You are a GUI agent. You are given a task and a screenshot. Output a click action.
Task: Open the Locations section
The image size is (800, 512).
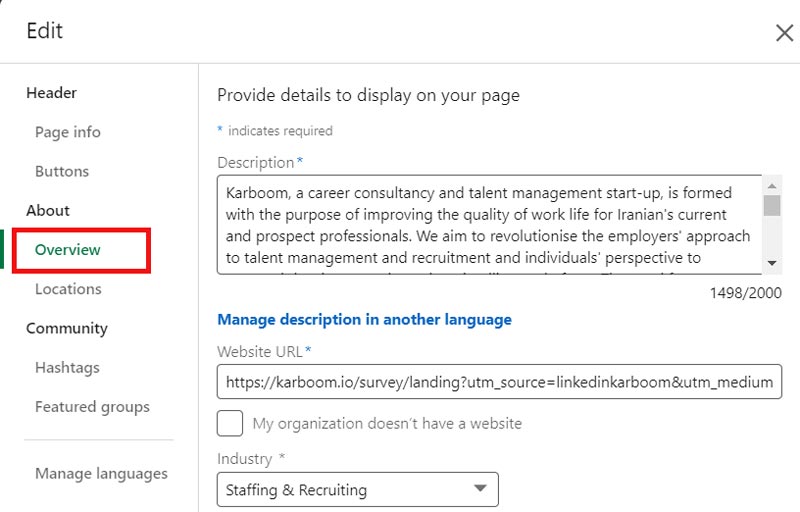point(68,289)
